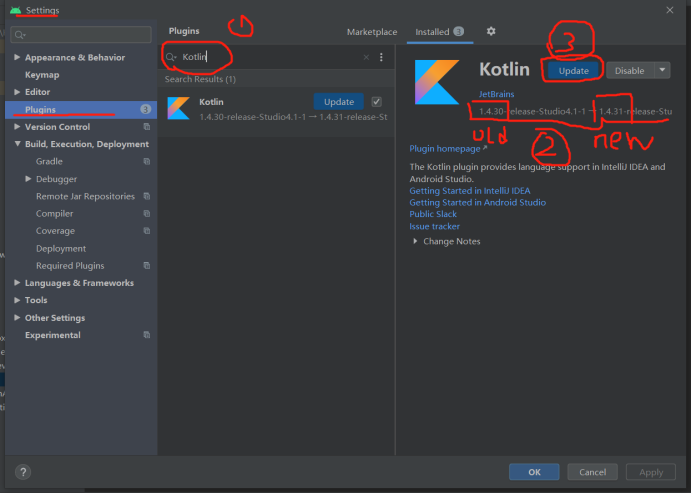The width and height of the screenshot is (691, 493).
Task: Click the project-level icon next to Compiler
Action: coord(147,214)
